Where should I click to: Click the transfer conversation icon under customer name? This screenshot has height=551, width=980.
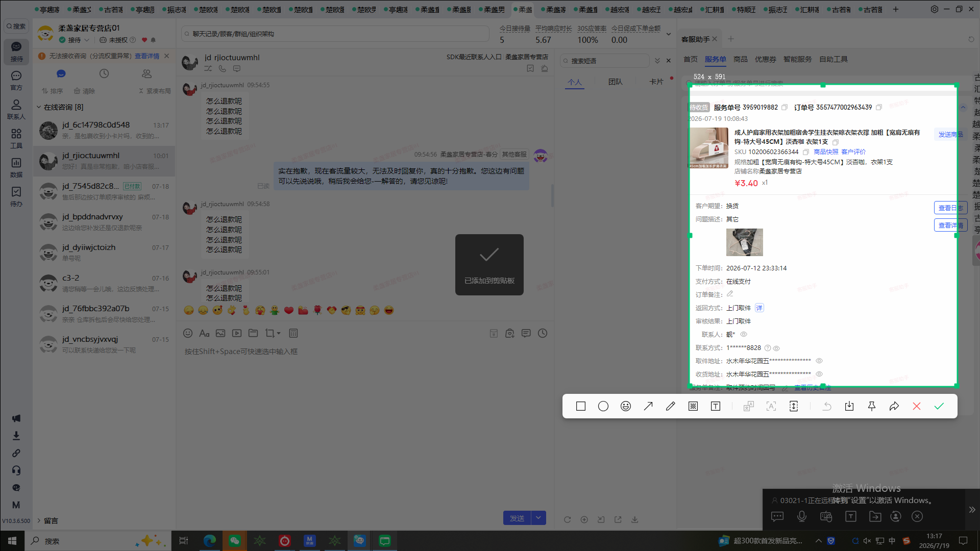pos(208,68)
